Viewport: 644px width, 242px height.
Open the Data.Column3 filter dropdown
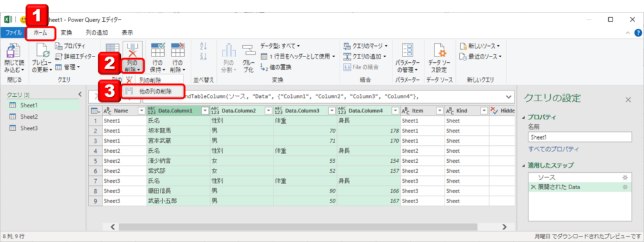click(x=332, y=111)
